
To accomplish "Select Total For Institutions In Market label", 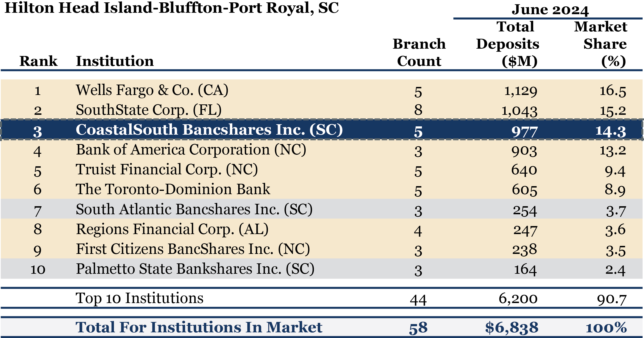I will (x=199, y=327).
